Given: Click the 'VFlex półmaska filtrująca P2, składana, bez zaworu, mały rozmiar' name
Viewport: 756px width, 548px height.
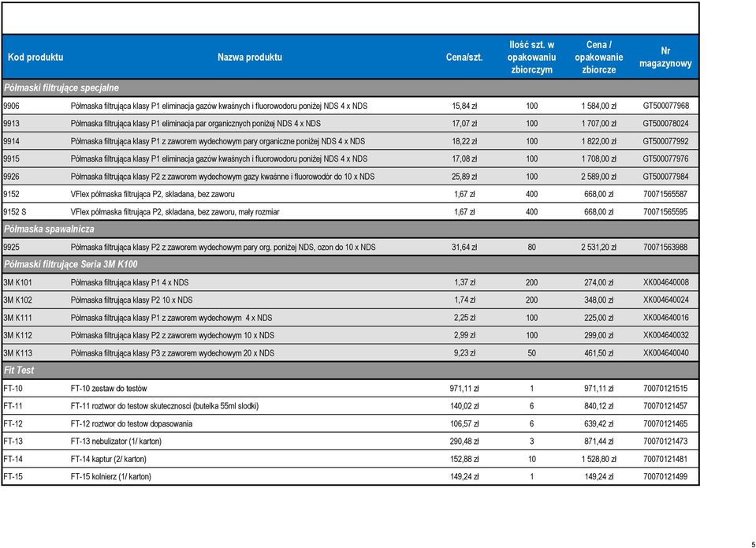Looking at the screenshot, I should (175, 212).
